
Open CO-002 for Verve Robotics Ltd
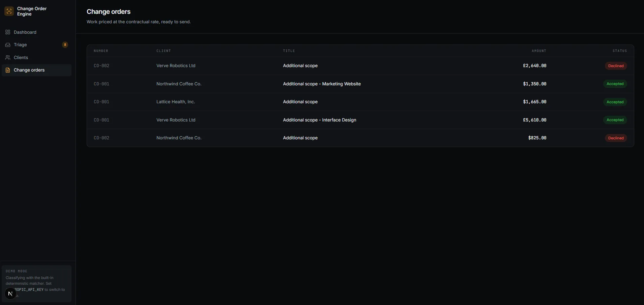[101, 66]
